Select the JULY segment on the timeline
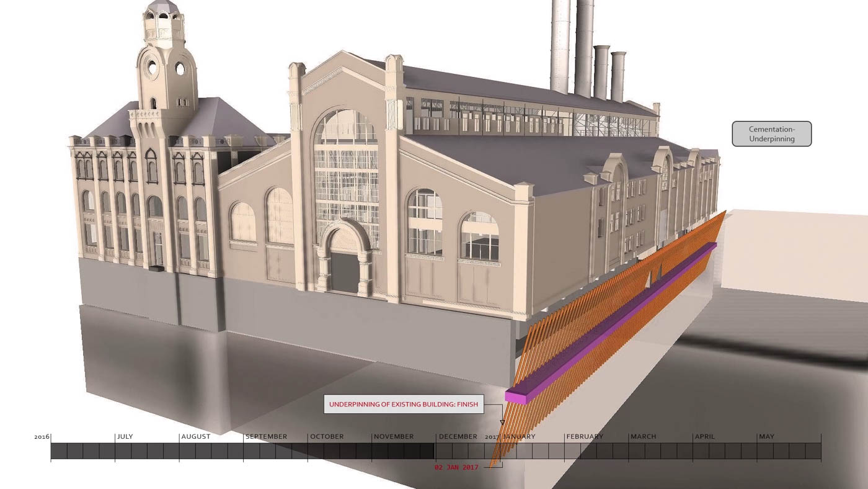 click(126, 436)
